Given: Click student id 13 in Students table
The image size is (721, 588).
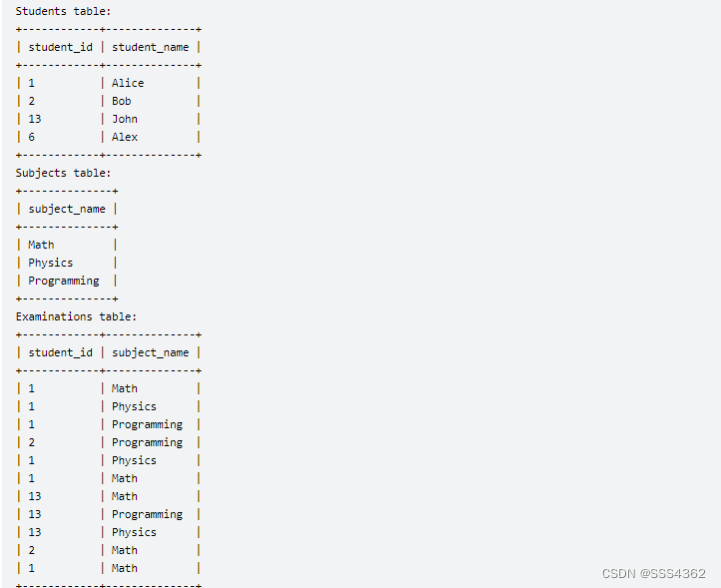Looking at the screenshot, I should [35, 119].
